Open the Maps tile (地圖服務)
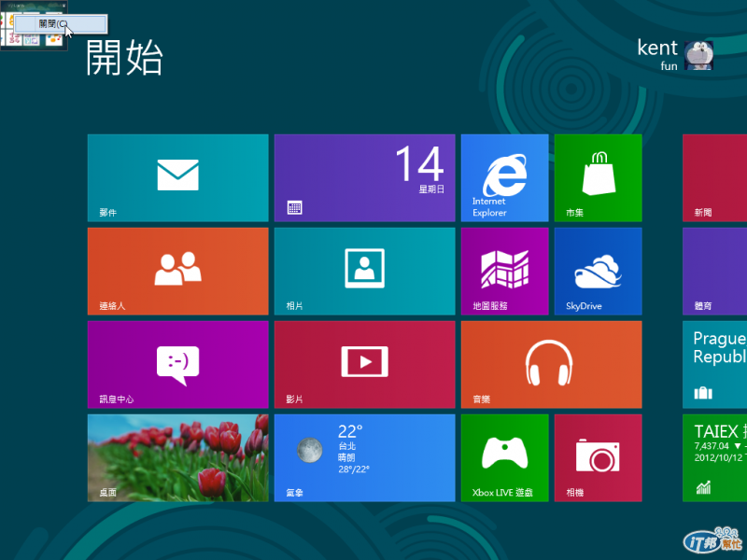747x560 pixels. tap(504, 271)
